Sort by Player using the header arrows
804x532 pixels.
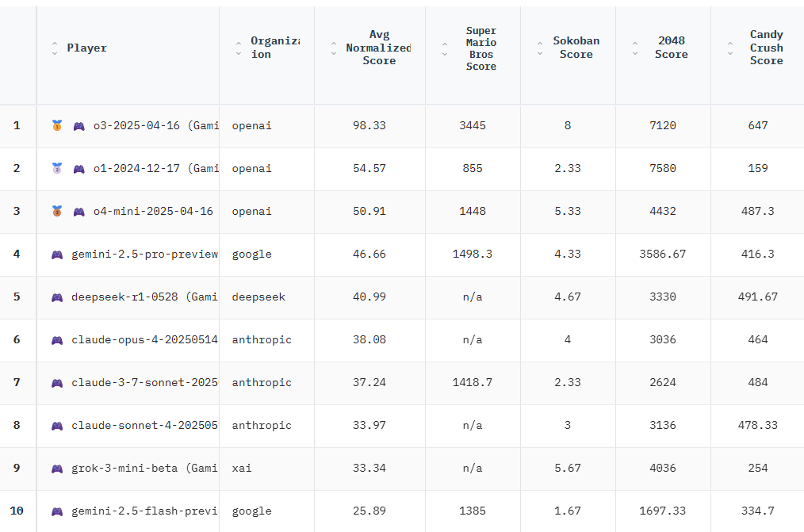55,48
